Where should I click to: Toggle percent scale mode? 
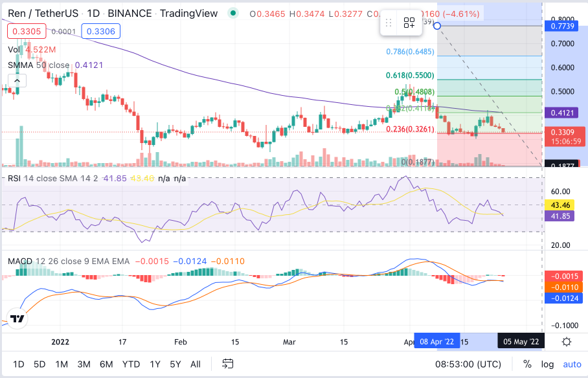coord(527,364)
